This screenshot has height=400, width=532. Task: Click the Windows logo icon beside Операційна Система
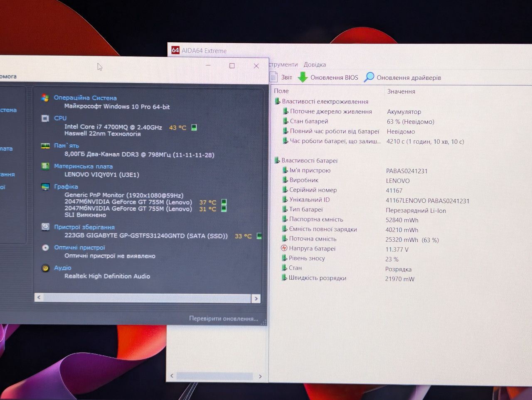(x=45, y=98)
